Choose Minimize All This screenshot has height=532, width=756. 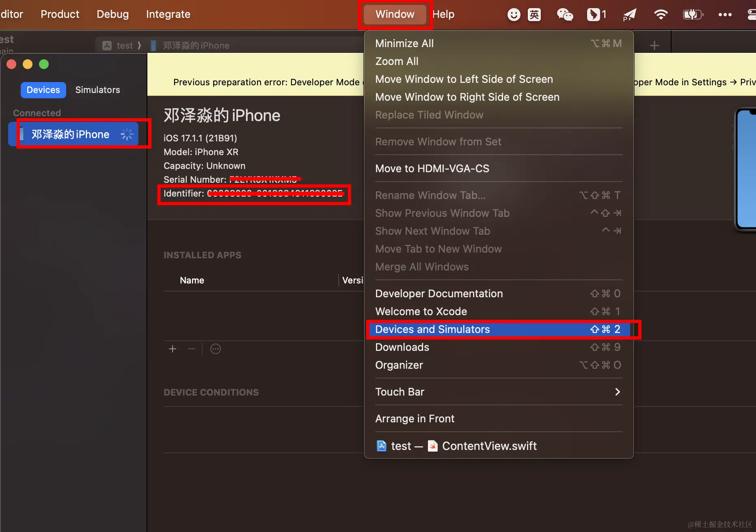499,43
